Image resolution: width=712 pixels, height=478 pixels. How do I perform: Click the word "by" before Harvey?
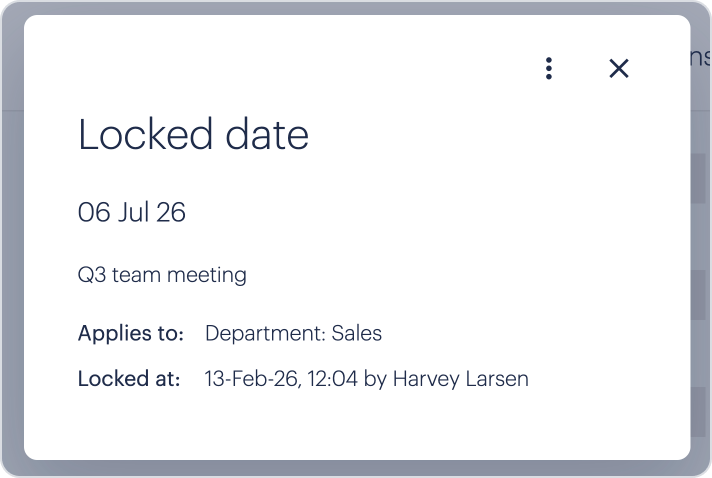(x=376, y=379)
